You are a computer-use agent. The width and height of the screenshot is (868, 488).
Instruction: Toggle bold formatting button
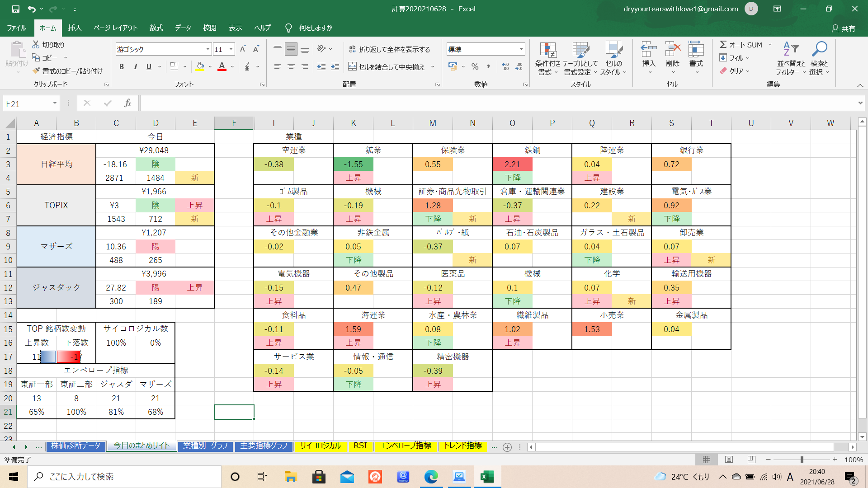[x=121, y=67]
